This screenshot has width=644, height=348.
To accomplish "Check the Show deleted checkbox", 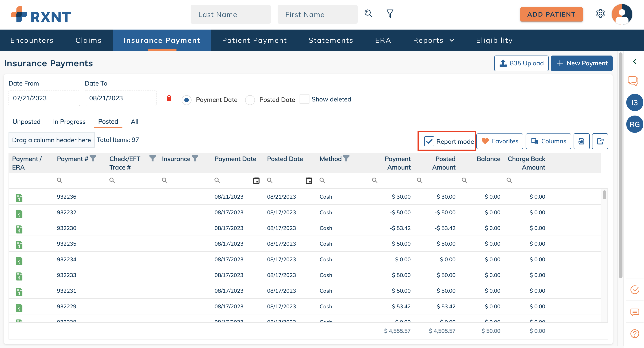I will point(304,99).
